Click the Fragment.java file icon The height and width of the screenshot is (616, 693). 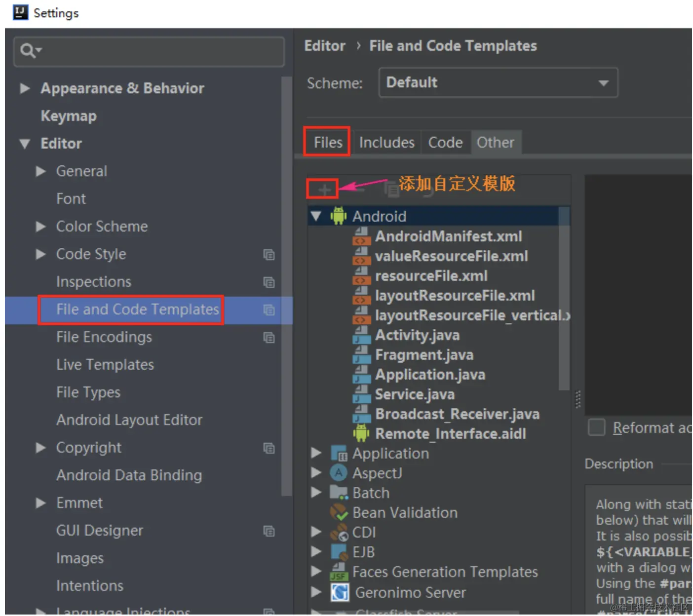(361, 355)
